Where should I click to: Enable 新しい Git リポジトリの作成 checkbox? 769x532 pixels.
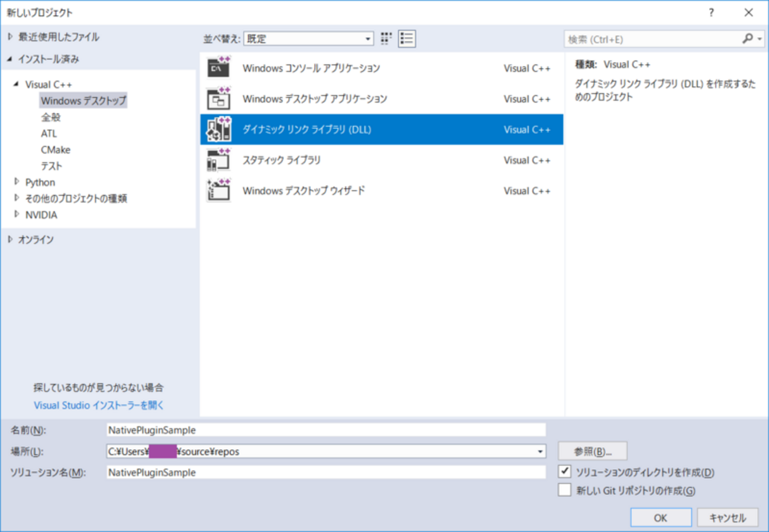[565, 490]
